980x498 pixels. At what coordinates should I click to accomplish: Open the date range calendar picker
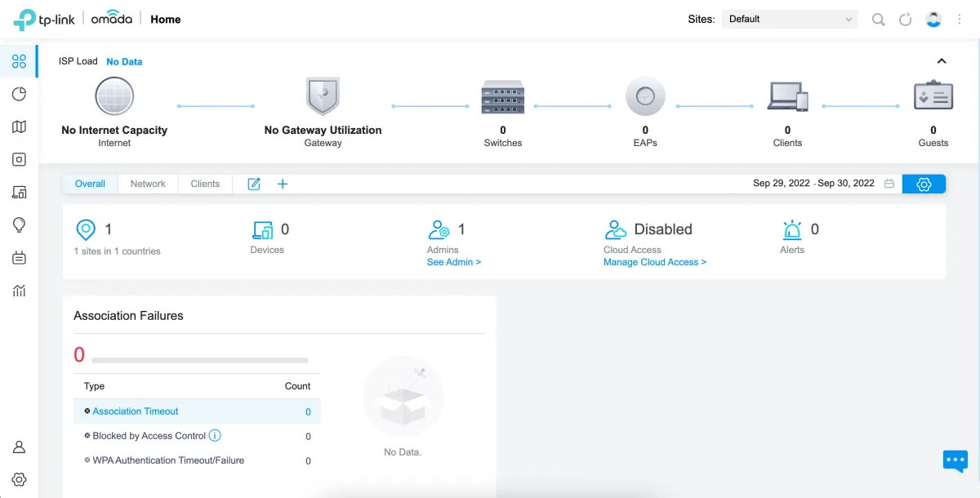point(889,185)
